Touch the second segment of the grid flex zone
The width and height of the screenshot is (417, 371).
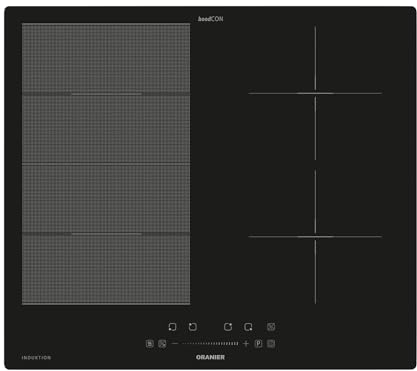coord(106,129)
